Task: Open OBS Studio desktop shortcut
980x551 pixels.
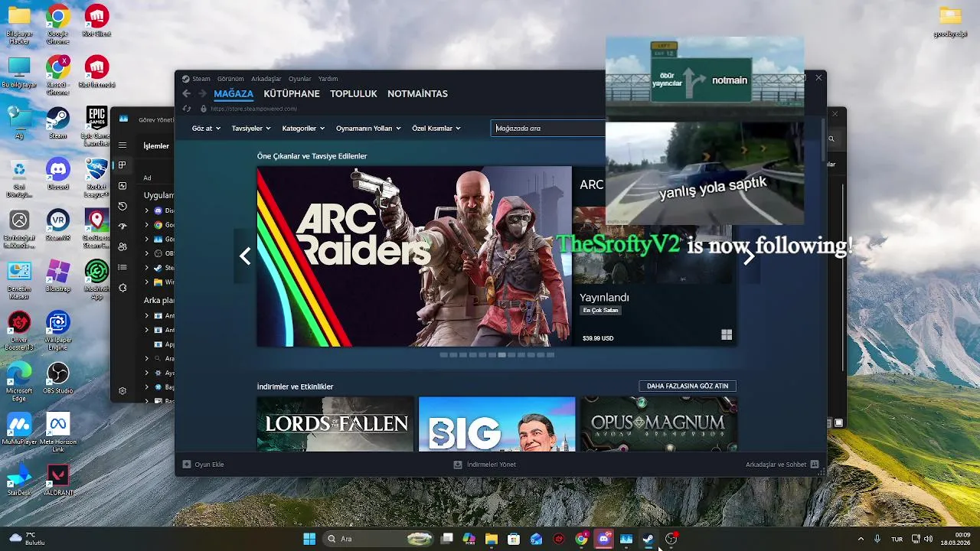Action: (57, 378)
